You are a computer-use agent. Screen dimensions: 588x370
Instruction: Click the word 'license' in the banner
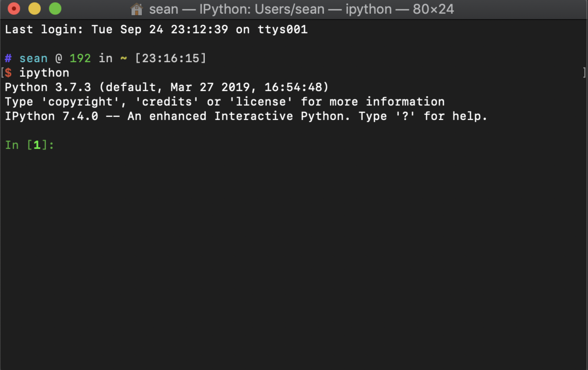[261, 101]
